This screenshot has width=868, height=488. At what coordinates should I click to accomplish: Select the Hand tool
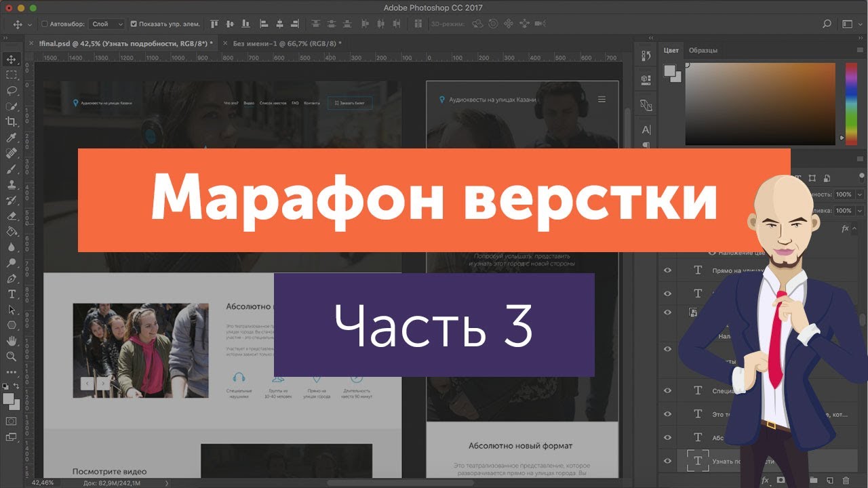11,340
